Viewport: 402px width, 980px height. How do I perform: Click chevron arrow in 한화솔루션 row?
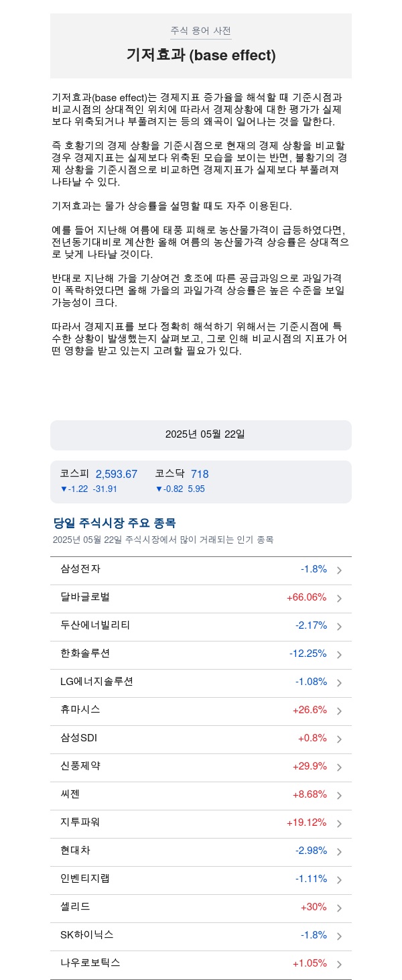pyautogui.click(x=339, y=655)
